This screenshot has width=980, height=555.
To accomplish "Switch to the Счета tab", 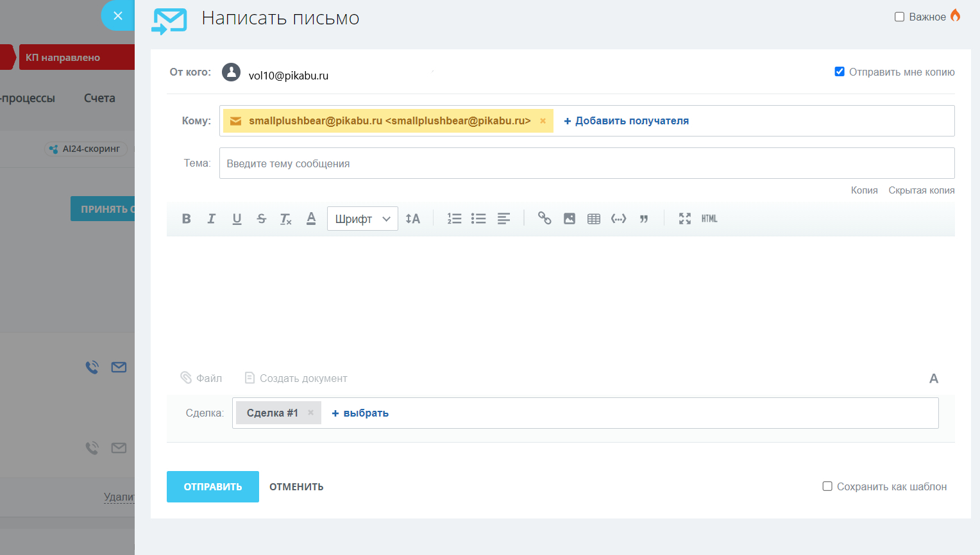I will click(99, 98).
